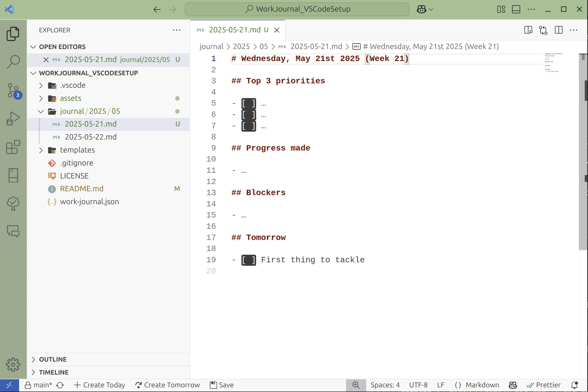The image size is (588, 392).
Task: Toggle the bottom panel visibility
Action: (516, 10)
